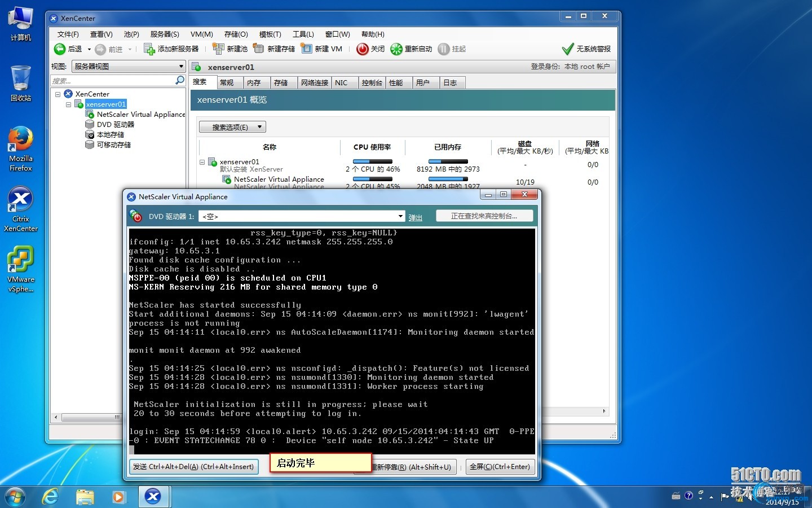Go back with the 后退 toolbar button
Image resolution: width=812 pixels, height=508 pixels.
68,49
